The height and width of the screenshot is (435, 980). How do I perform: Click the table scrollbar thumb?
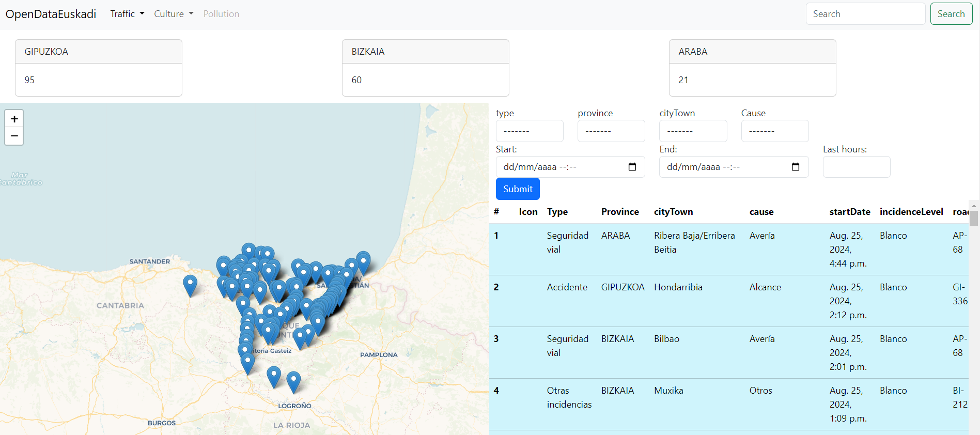click(x=974, y=218)
